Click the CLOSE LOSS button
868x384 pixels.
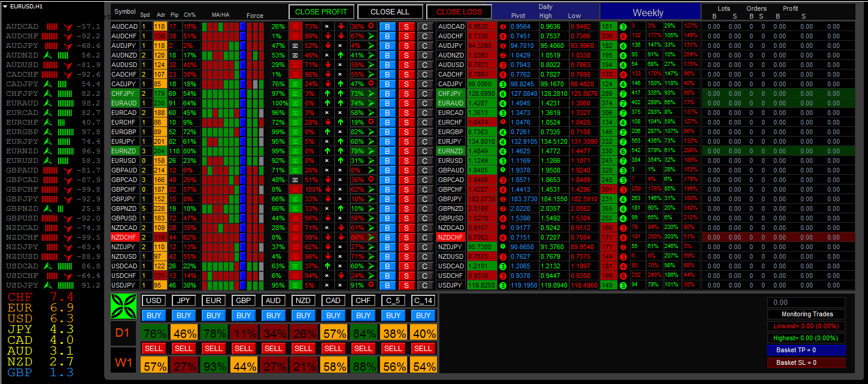point(459,11)
